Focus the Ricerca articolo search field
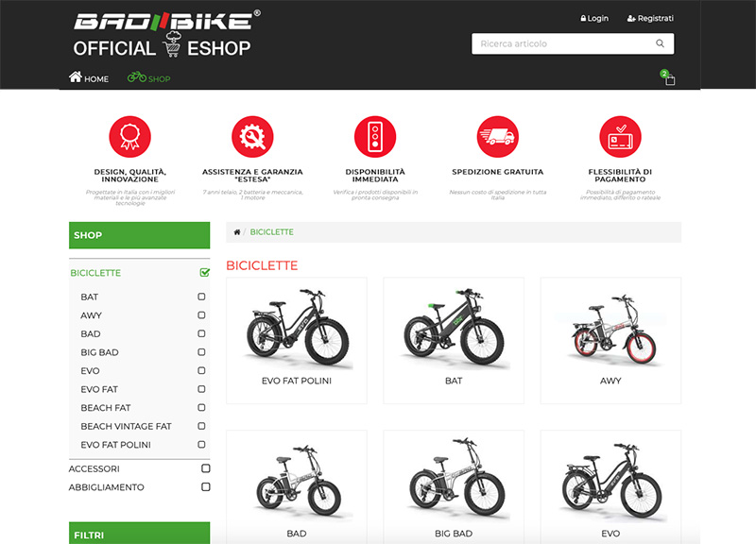Screen dimensions: 756x544 (x=562, y=43)
